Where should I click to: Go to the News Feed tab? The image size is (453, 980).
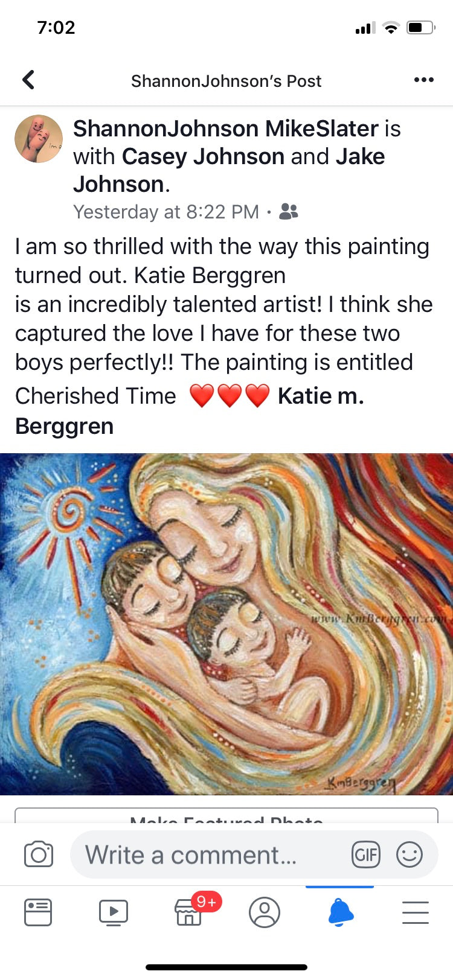[x=38, y=912]
